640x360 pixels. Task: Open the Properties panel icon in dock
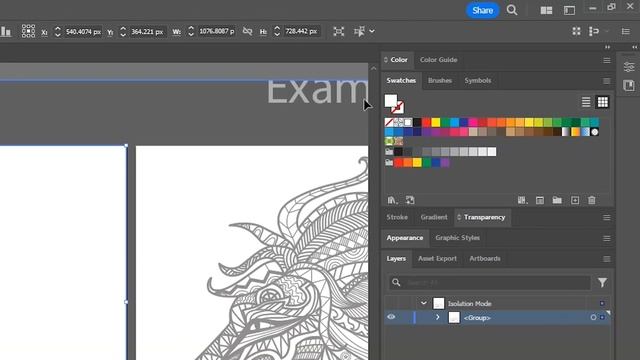[629, 67]
